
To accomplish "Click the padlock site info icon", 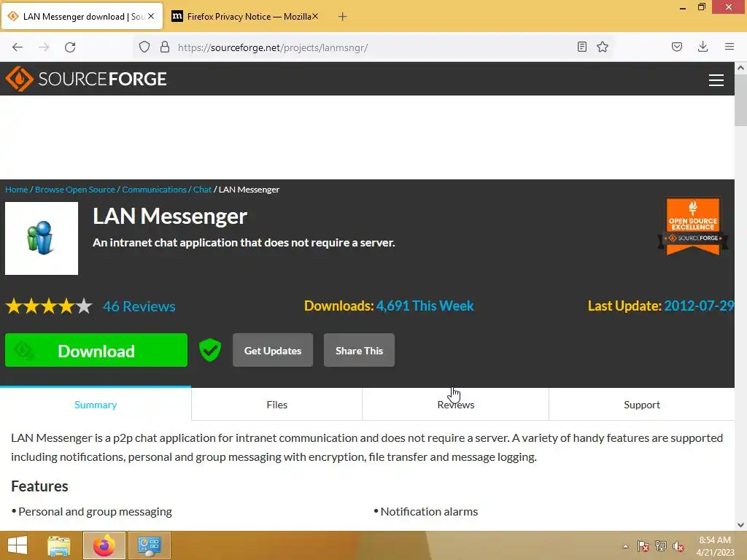I will tap(165, 47).
